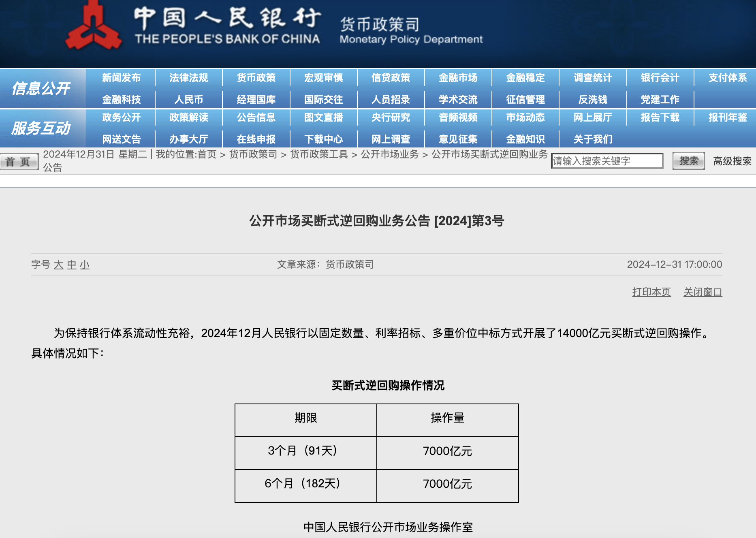Click 打印本页 to print page
Viewport: 756px width, 538px height.
coord(651,292)
